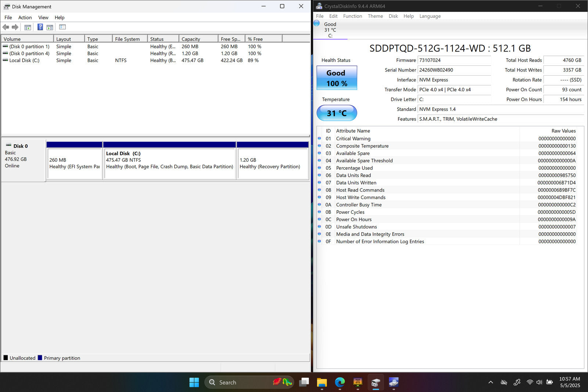Switch to CrystalDiskInfo taskbar icon
The height and width of the screenshot is (392, 588).
tap(394, 382)
